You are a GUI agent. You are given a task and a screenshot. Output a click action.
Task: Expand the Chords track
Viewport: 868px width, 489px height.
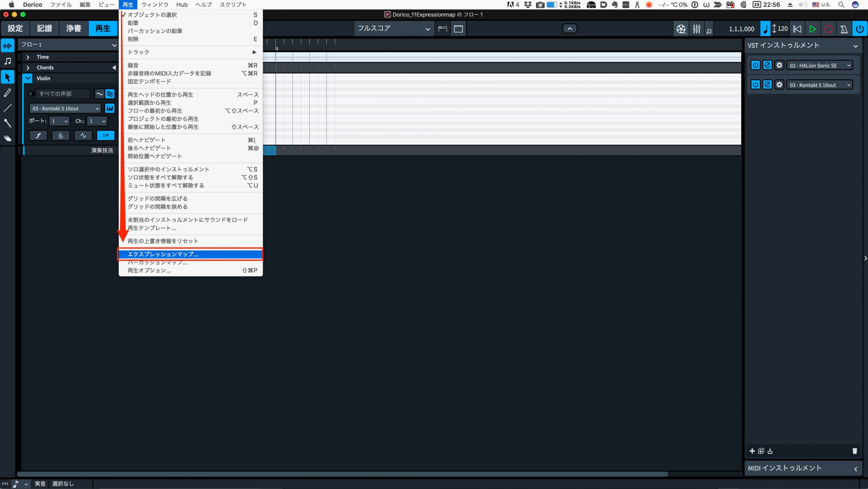[x=28, y=68]
